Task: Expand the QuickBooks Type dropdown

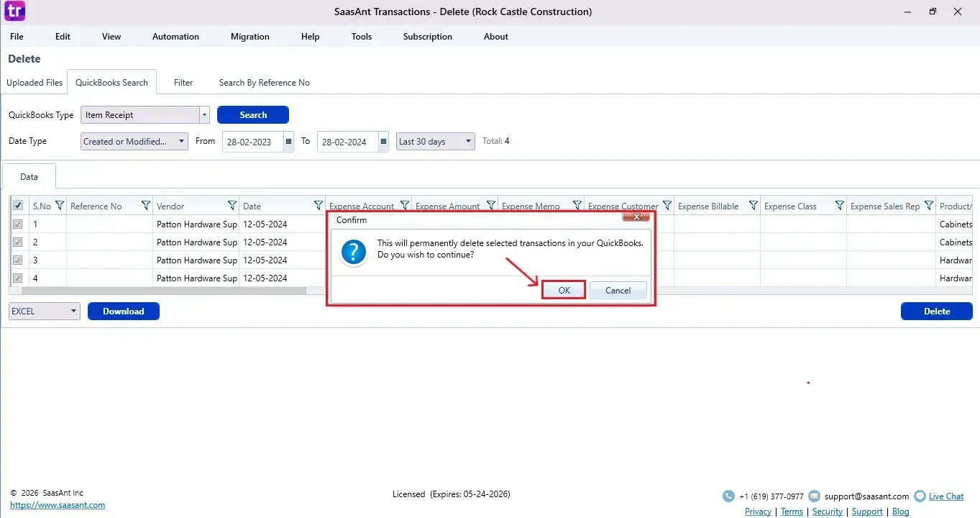Action: 204,115
